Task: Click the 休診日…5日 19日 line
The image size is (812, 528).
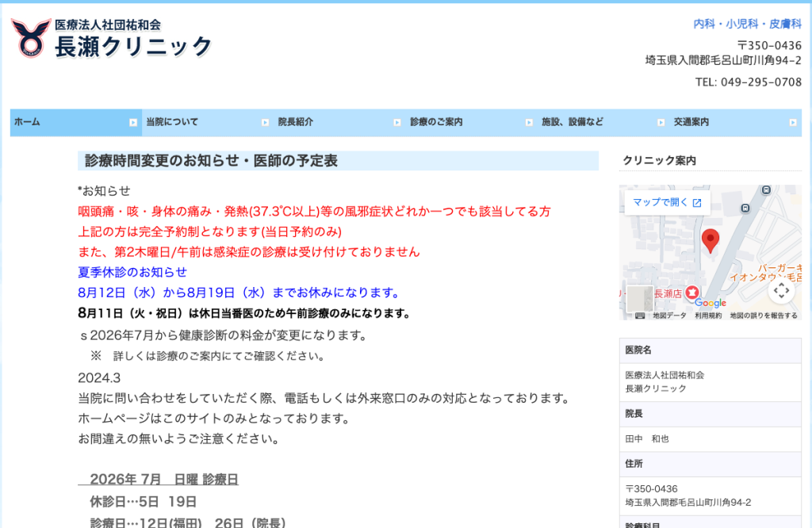Action: point(143,502)
